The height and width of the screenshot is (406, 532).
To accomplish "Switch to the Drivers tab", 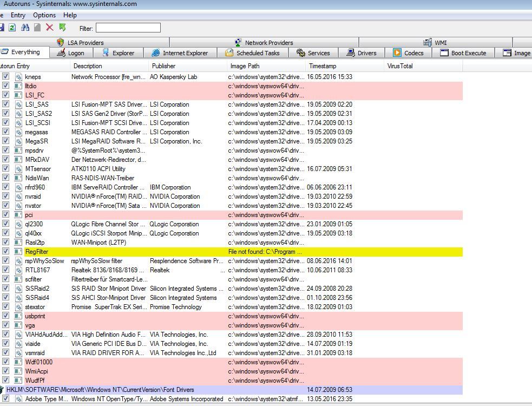I will [362, 53].
